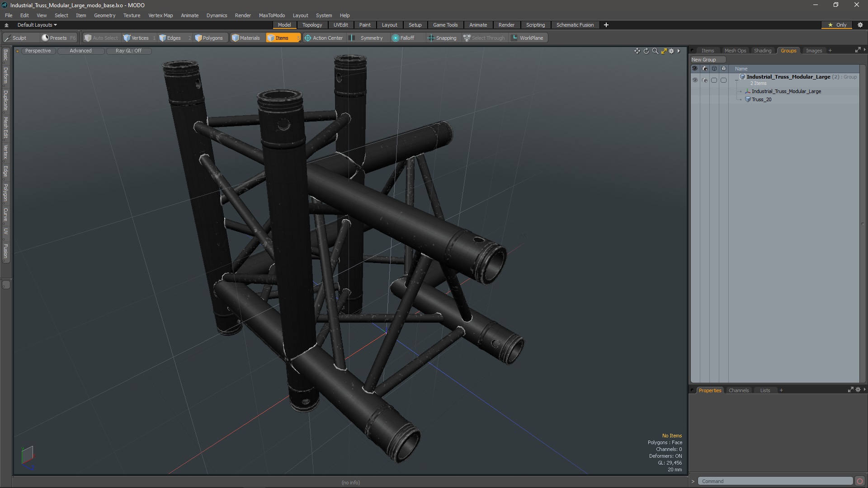Switch to Items selection mode

tap(282, 38)
